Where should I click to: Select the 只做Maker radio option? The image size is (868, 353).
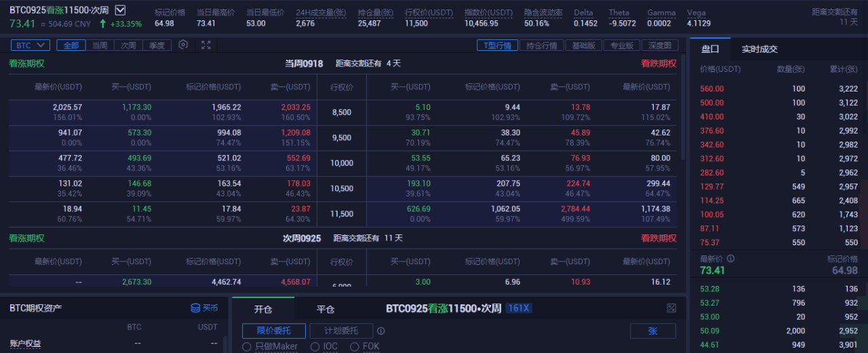coord(247,346)
